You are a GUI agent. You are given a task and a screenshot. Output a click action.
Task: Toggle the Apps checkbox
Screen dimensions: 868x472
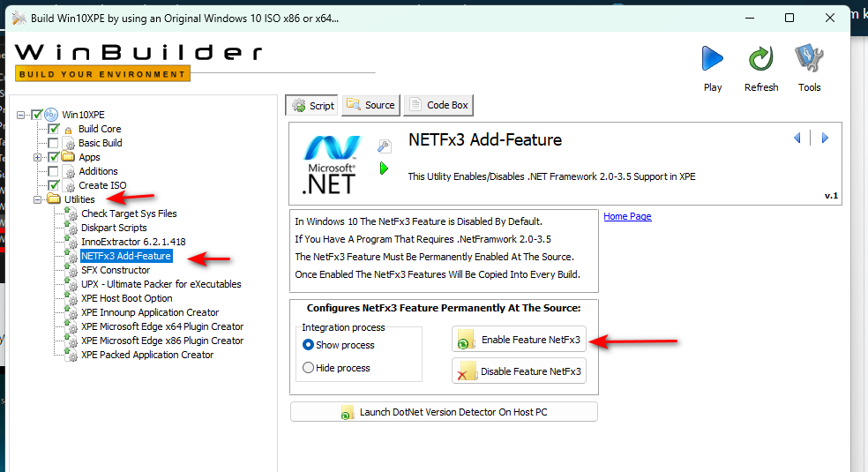(x=53, y=157)
